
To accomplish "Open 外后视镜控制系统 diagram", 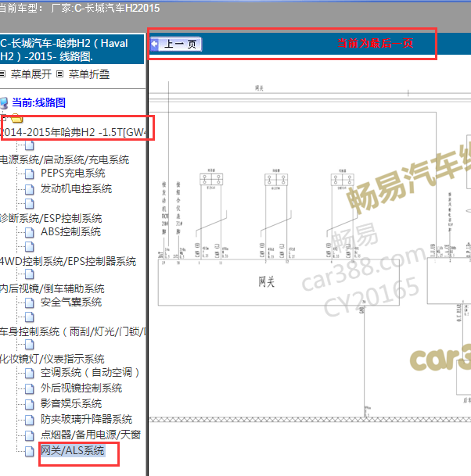I will [x=81, y=388].
